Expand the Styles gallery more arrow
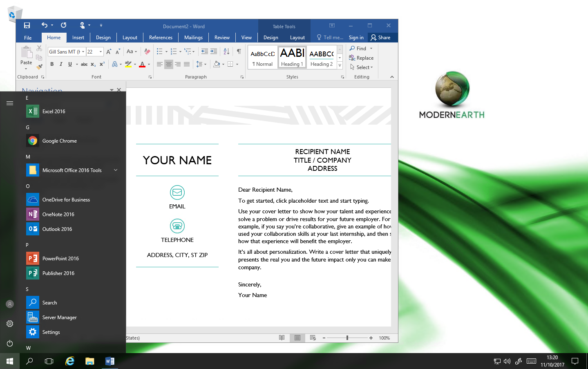Screen dimensions: 588x369 [340, 65]
